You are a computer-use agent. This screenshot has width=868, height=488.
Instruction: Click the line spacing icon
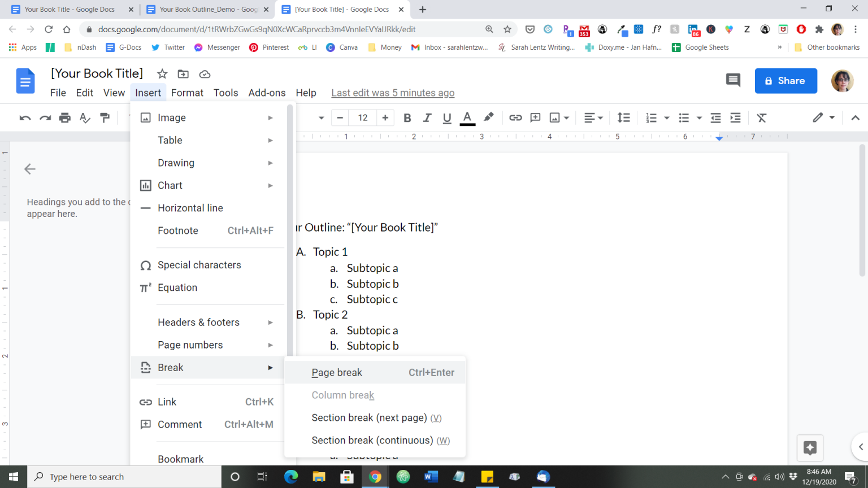[x=624, y=117]
